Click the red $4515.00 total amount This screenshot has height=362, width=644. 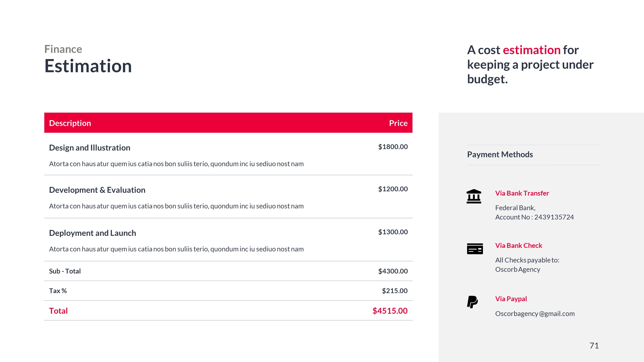(390, 311)
